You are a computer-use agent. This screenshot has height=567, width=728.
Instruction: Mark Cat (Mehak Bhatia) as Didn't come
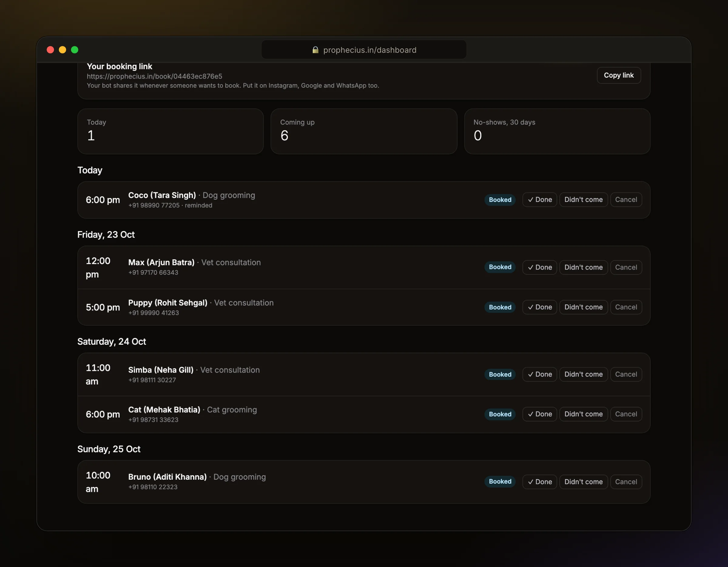point(583,414)
